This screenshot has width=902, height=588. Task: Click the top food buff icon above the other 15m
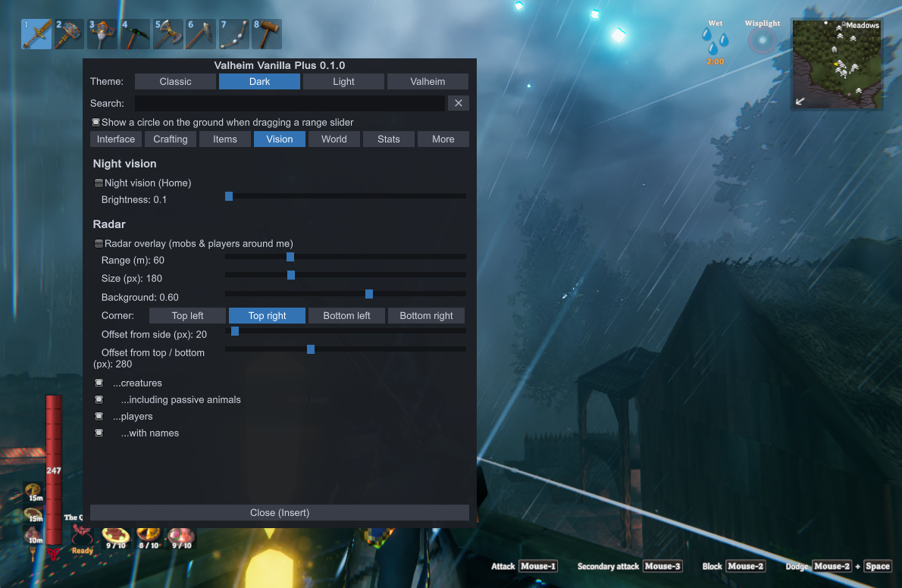[x=33, y=492]
